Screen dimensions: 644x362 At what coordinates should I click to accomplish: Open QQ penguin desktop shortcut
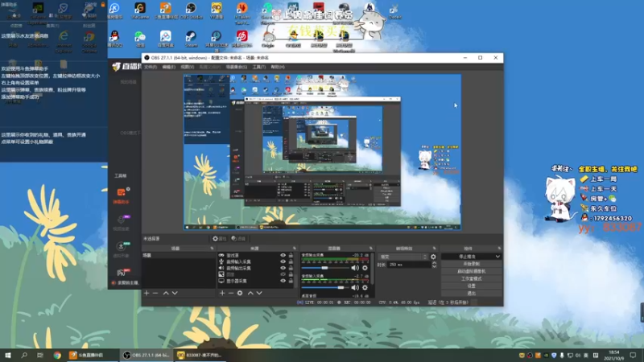pyautogui.click(x=115, y=39)
